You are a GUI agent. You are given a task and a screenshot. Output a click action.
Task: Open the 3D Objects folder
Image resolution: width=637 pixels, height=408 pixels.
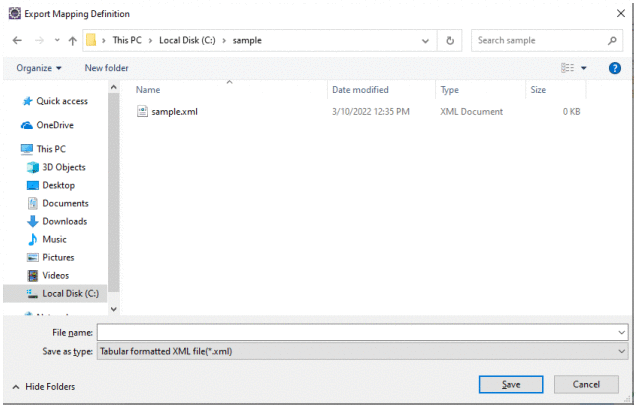point(63,167)
